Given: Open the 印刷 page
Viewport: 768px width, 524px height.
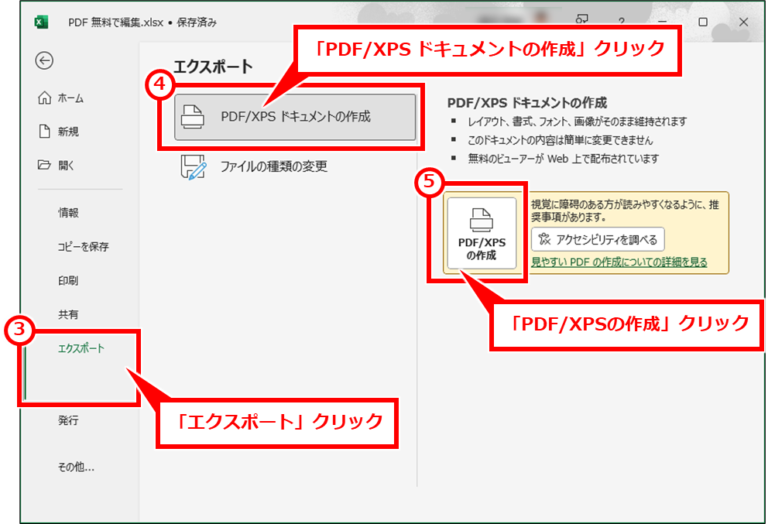Looking at the screenshot, I should (68, 281).
